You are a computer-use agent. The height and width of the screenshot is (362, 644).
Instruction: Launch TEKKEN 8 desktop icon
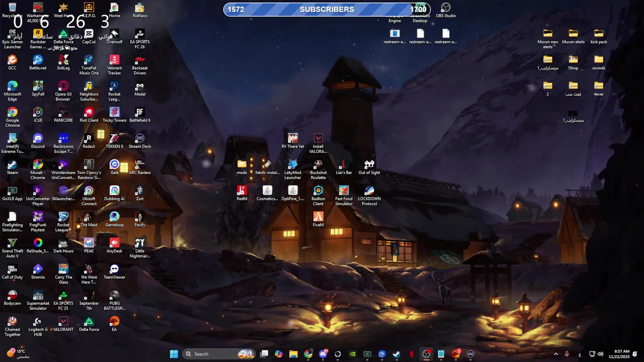pos(114,141)
